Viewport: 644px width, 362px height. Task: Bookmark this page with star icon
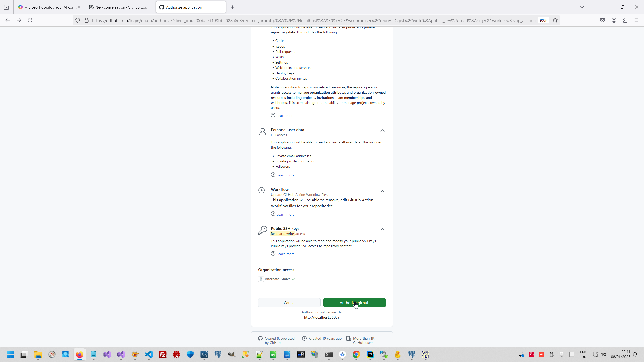555,20
